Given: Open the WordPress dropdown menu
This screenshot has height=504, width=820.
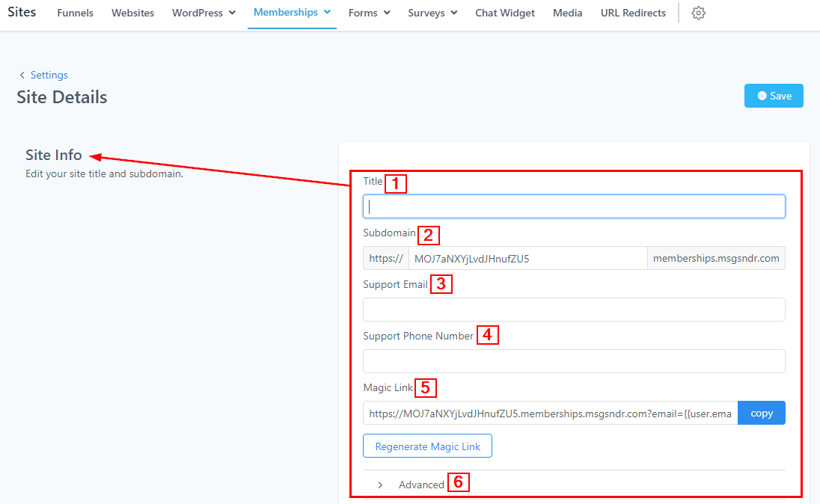Looking at the screenshot, I should (204, 13).
